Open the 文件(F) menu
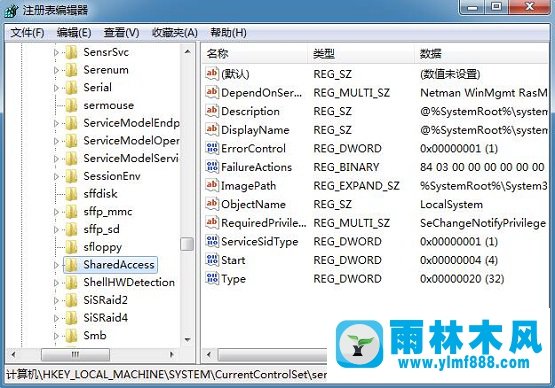555x388 pixels. [x=27, y=33]
